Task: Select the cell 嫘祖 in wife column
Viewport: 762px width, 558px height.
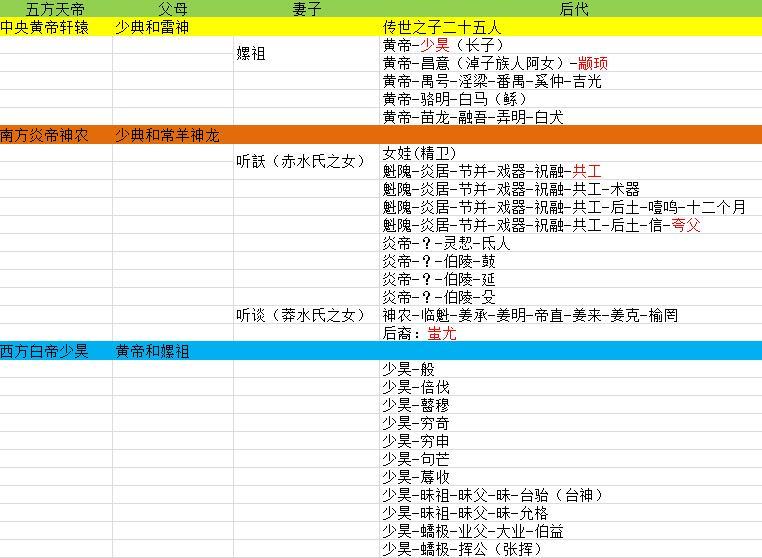Action: pyautogui.click(x=307, y=54)
